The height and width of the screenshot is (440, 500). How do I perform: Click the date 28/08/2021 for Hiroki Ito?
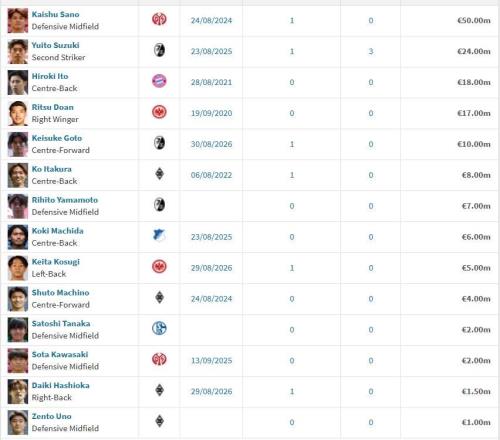point(211,82)
